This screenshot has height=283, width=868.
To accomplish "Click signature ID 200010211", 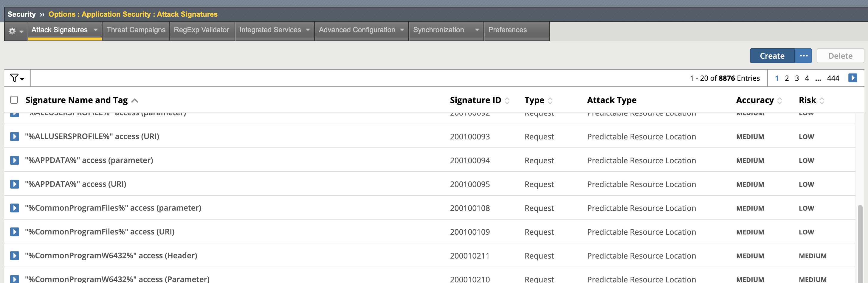I will click(x=470, y=256).
